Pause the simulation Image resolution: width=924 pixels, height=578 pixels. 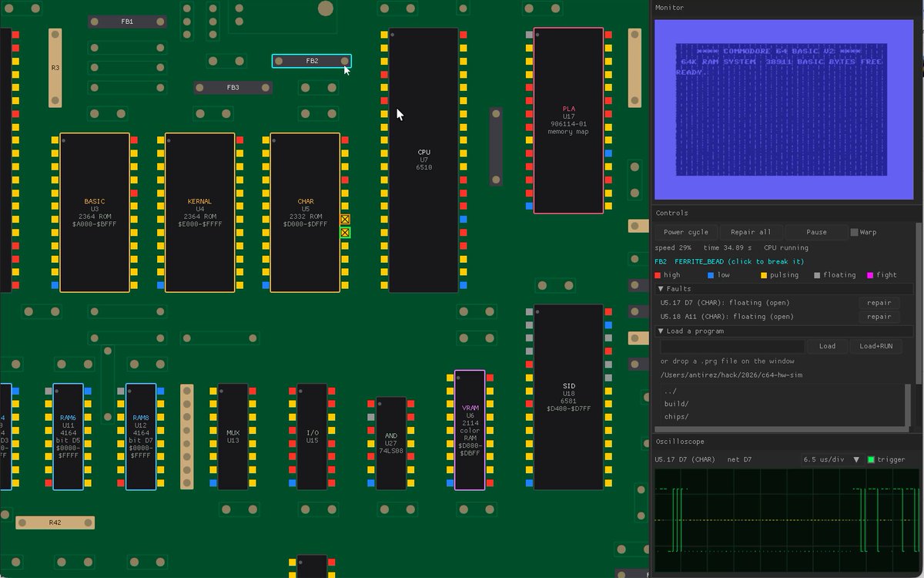click(816, 232)
